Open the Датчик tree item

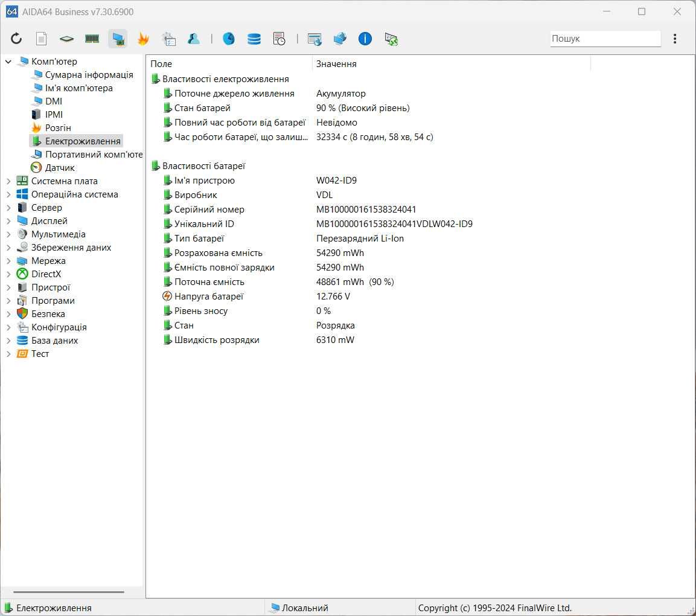pos(60,168)
